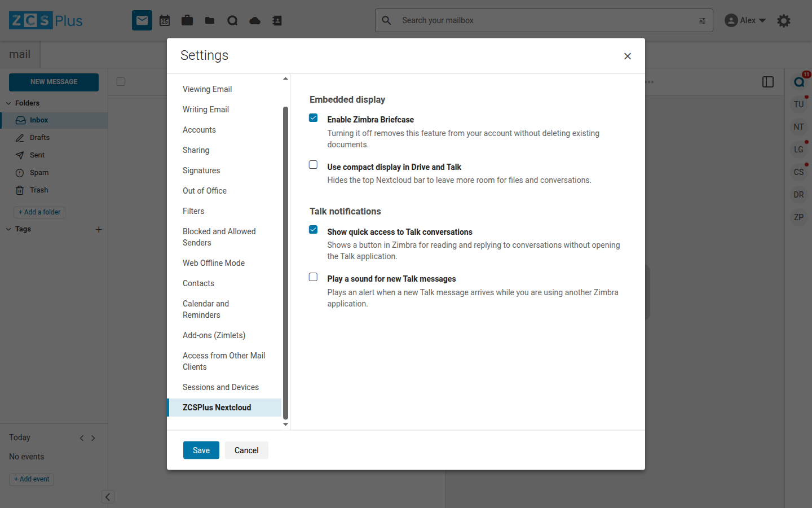812x508 pixels.
Task: Select ZCSPlus Nextcloud settings section
Action: pos(224,408)
